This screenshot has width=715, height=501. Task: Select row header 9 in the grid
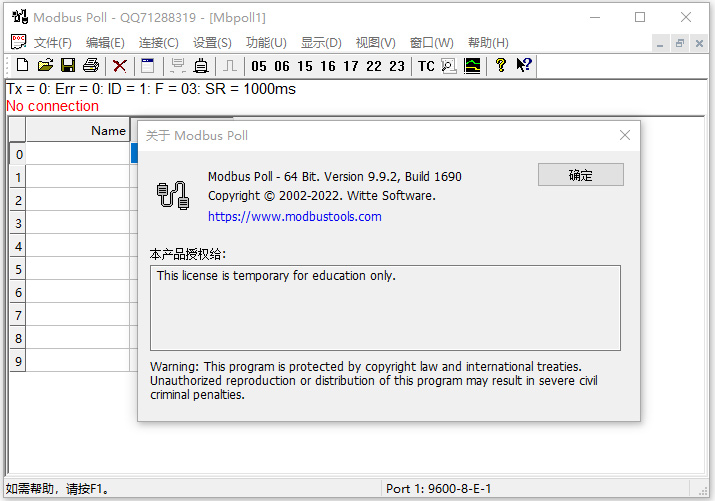pyautogui.click(x=18, y=361)
